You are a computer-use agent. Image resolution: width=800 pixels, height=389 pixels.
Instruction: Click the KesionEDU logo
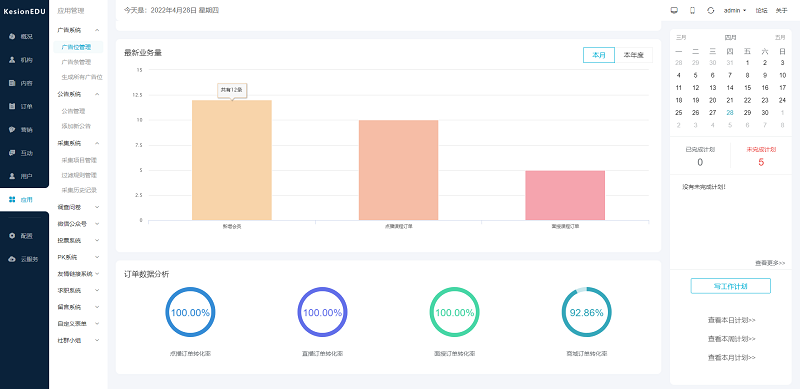pyautogui.click(x=24, y=11)
